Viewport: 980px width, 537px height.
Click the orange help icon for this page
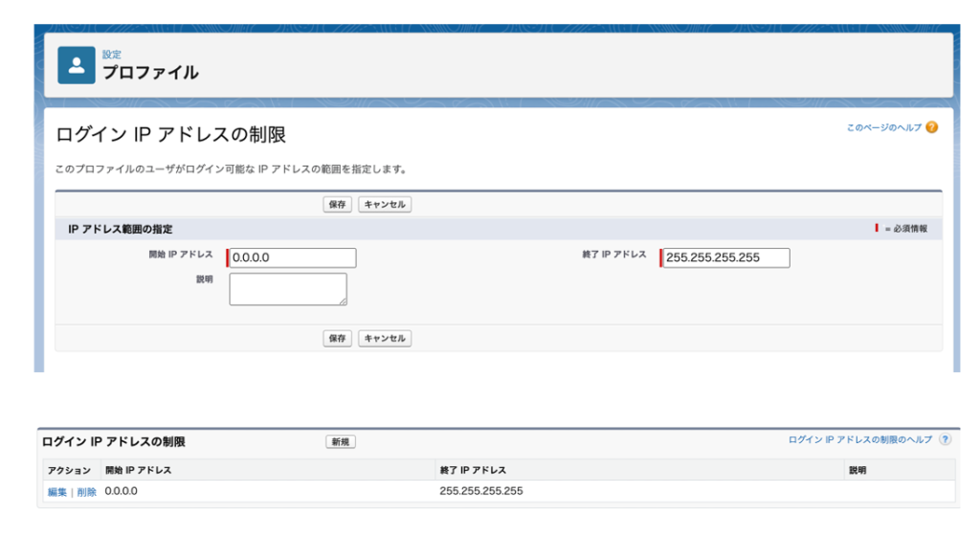[931, 127]
